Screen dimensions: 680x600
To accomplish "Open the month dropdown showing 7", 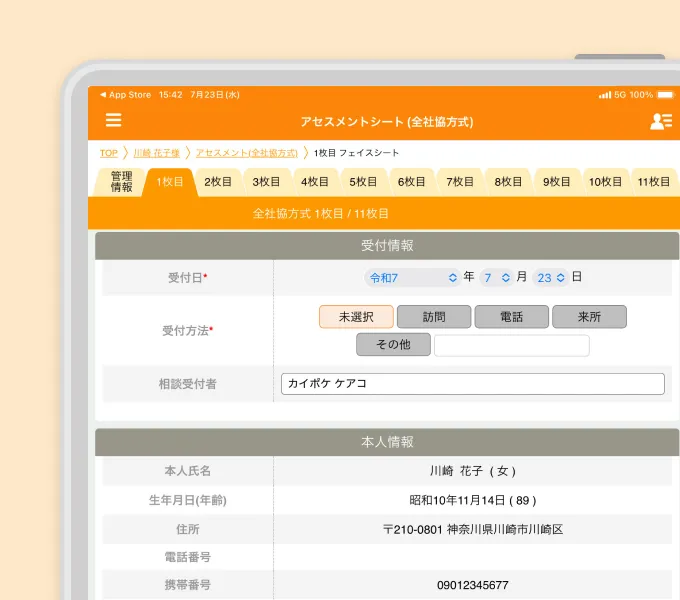I will click(x=496, y=277).
